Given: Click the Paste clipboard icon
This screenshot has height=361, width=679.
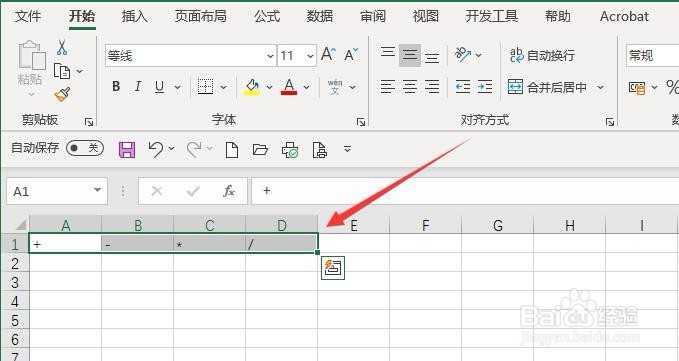Looking at the screenshot, I should tap(31, 55).
